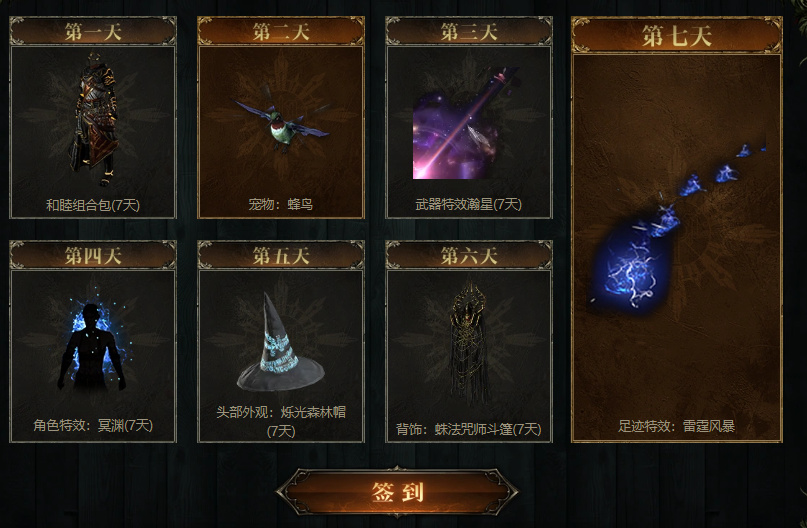Click the blue lightning footprint effect image
This screenshot has width=807, height=528.
point(678,224)
